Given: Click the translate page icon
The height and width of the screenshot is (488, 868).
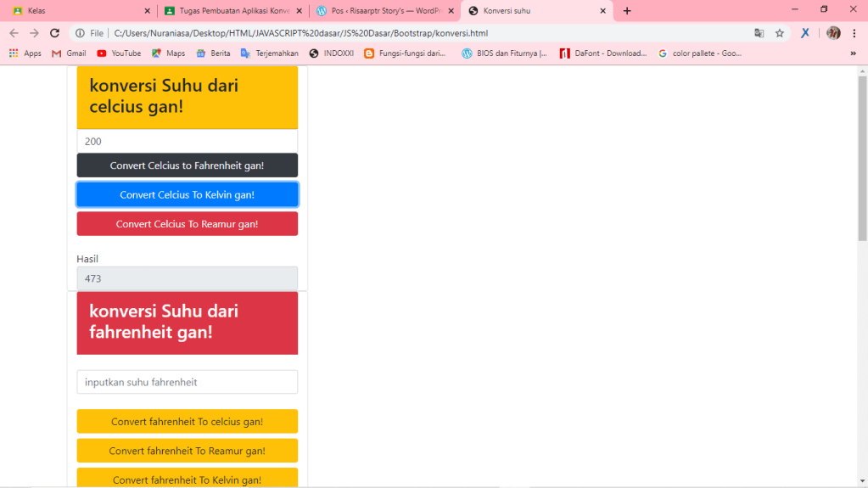Looking at the screenshot, I should coord(759,33).
